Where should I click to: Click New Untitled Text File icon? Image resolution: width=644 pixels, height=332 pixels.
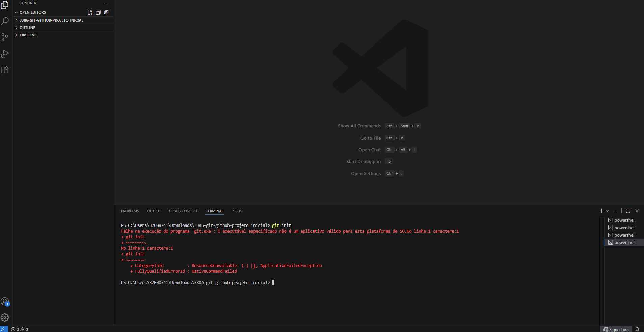pyautogui.click(x=90, y=12)
